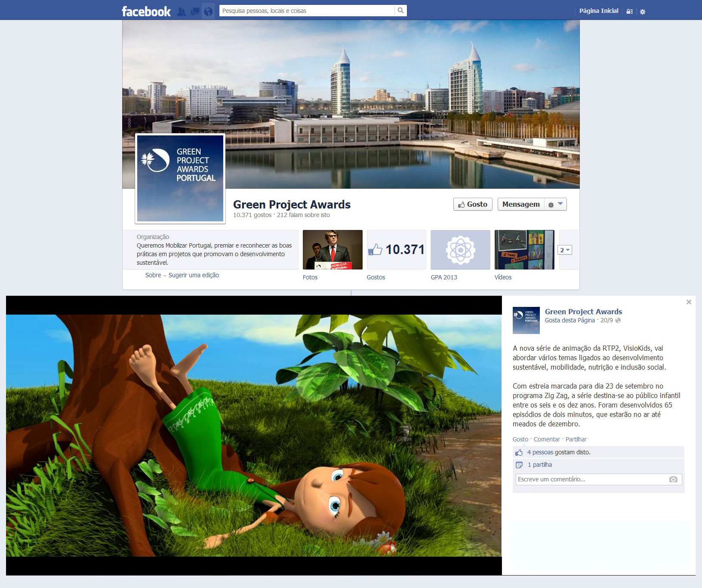Like the page with Gosto button

pyautogui.click(x=473, y=204)
